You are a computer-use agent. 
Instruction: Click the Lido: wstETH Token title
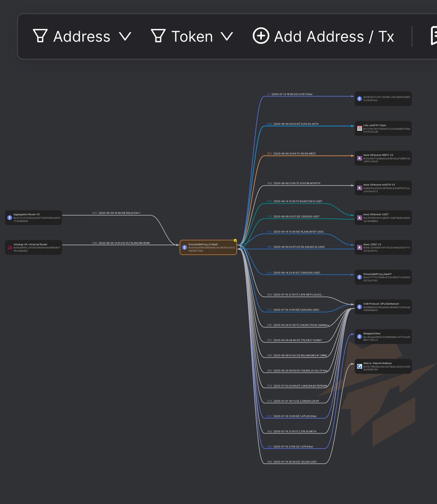point(375,125)
